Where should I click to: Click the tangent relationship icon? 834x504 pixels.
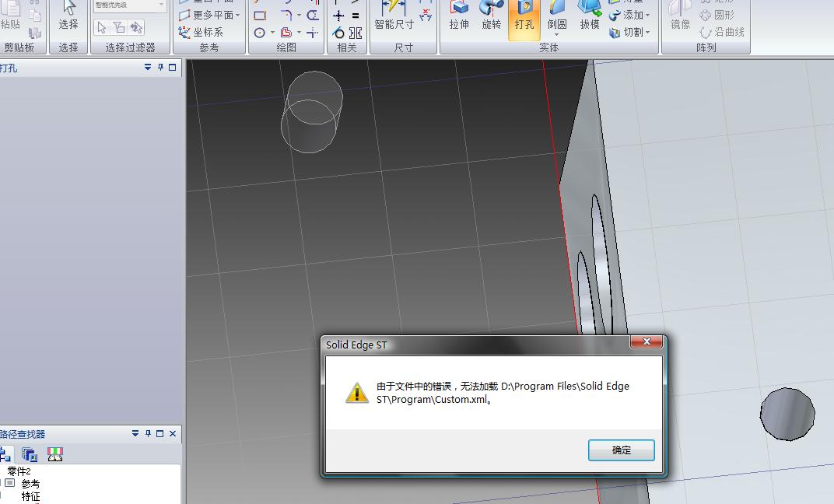pos(338,33)
